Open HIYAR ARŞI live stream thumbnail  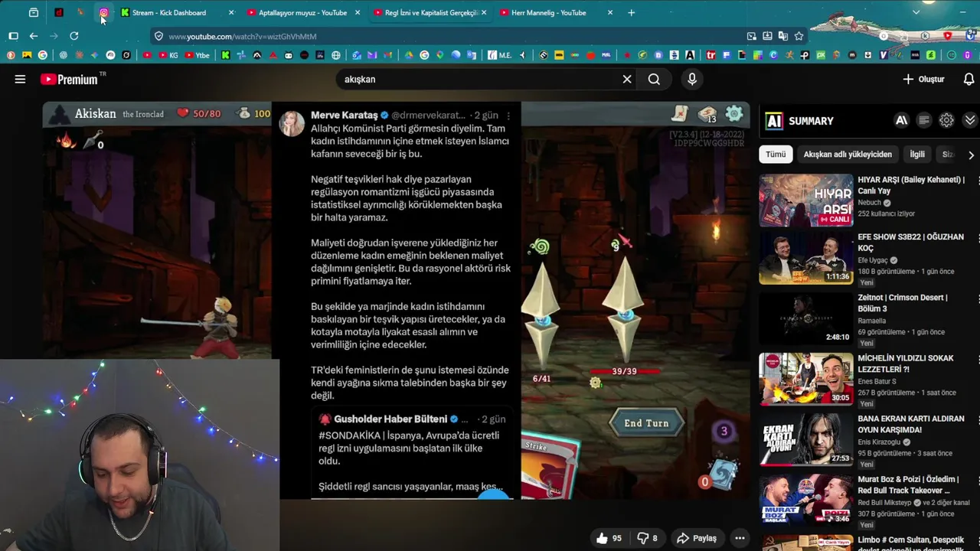coord(805,201)
